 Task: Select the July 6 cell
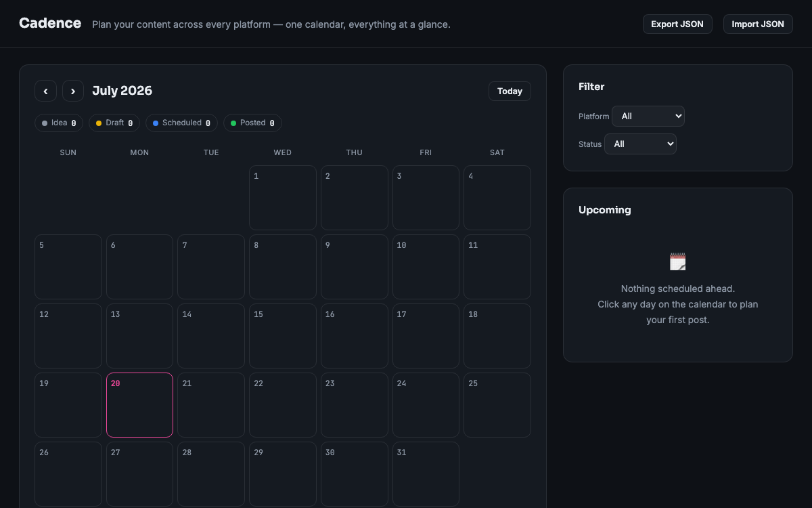click(139, 267)
